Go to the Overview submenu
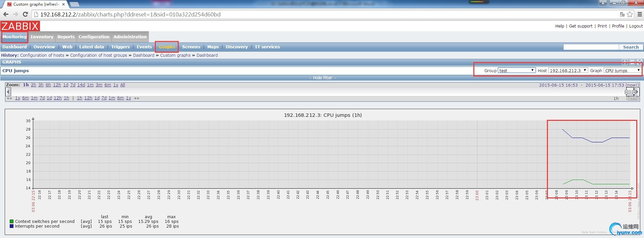Viewport: 644px width, 238px height. pos(44,47)
